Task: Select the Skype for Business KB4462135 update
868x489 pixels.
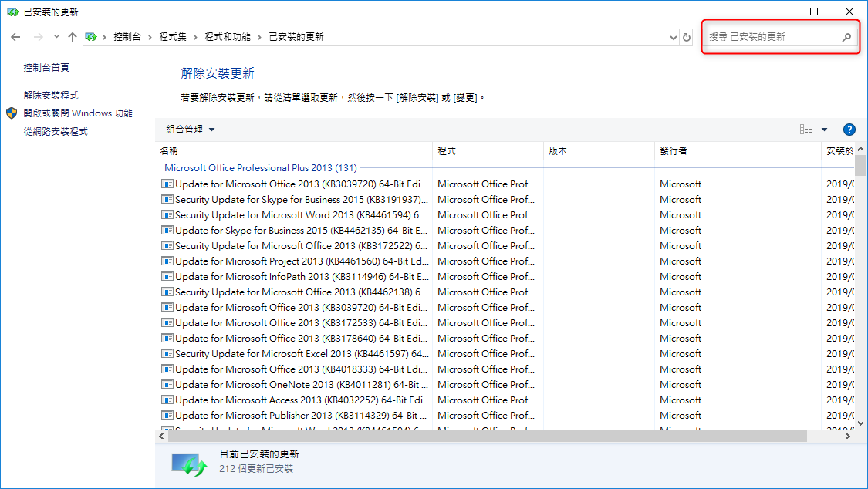Action: (301, 231)
